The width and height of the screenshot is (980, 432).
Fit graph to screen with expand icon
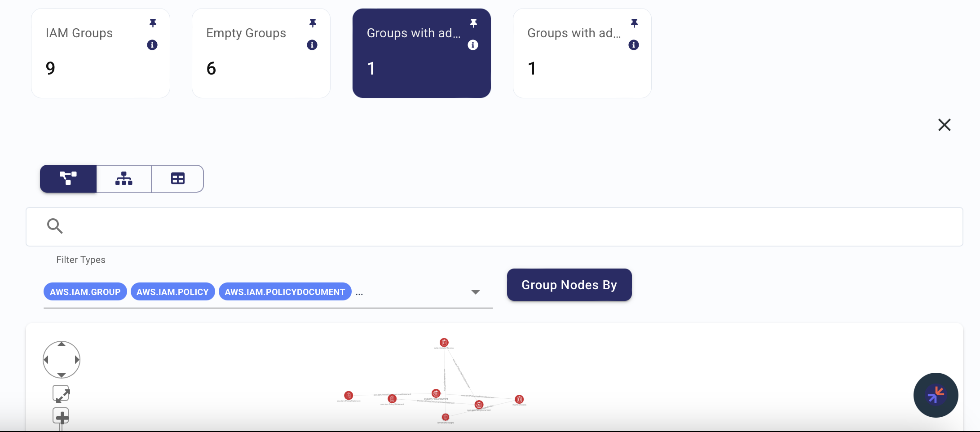[61, 394]
